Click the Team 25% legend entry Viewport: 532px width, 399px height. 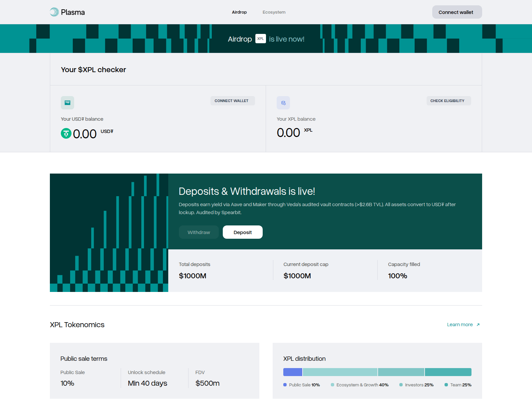pos(458,385)
